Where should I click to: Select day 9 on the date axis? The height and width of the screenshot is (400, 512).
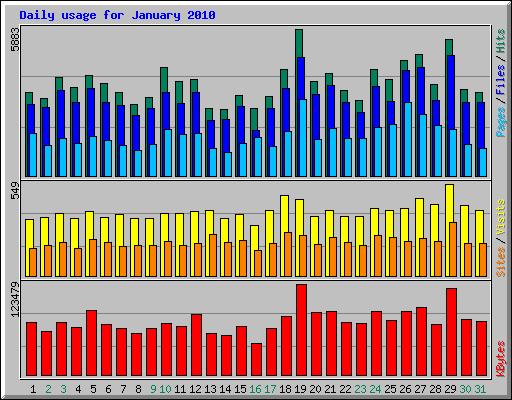pyautogui.click(x=153, y=389)
